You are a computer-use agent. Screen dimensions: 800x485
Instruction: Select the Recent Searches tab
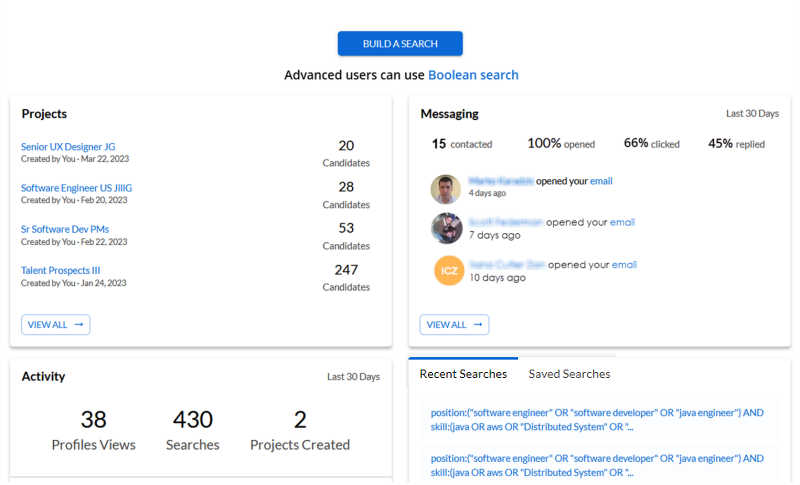coord(463,374)
